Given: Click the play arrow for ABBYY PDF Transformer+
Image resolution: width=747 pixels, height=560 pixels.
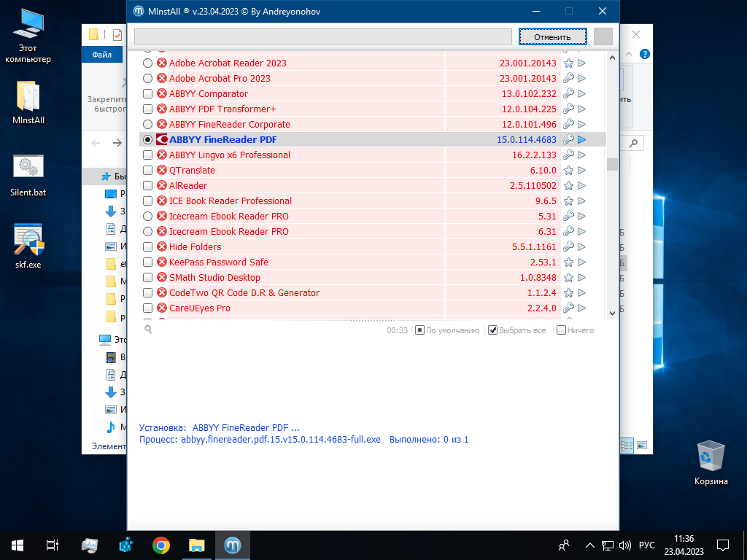Looking at the screenshot, I should click(581, 109).
